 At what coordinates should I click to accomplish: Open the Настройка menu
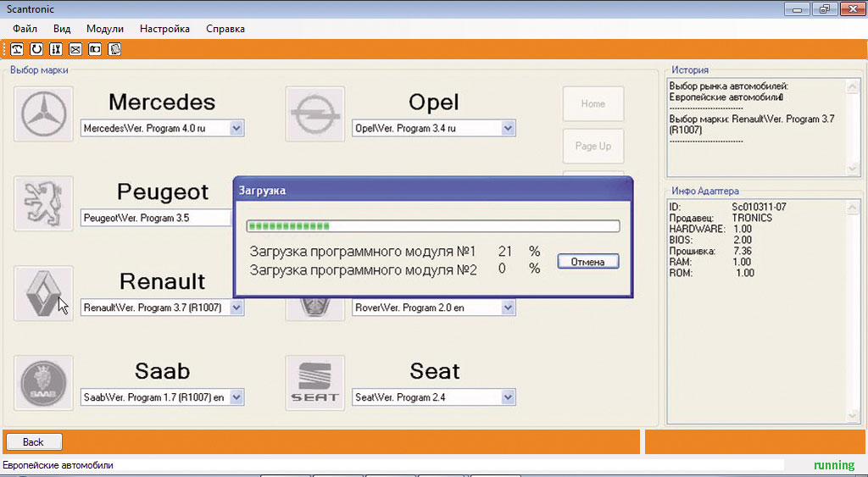pyautogui.click(x=164, y=29)
